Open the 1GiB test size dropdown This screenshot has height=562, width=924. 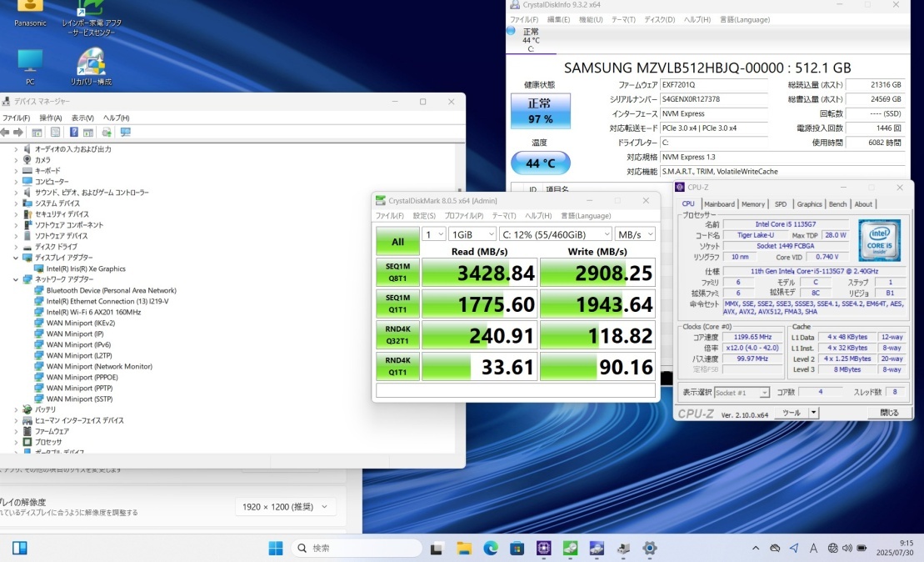(472, 234)
